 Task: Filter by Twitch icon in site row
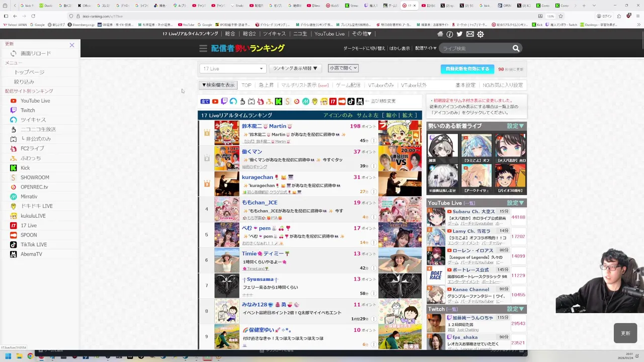tap(224, 102)
